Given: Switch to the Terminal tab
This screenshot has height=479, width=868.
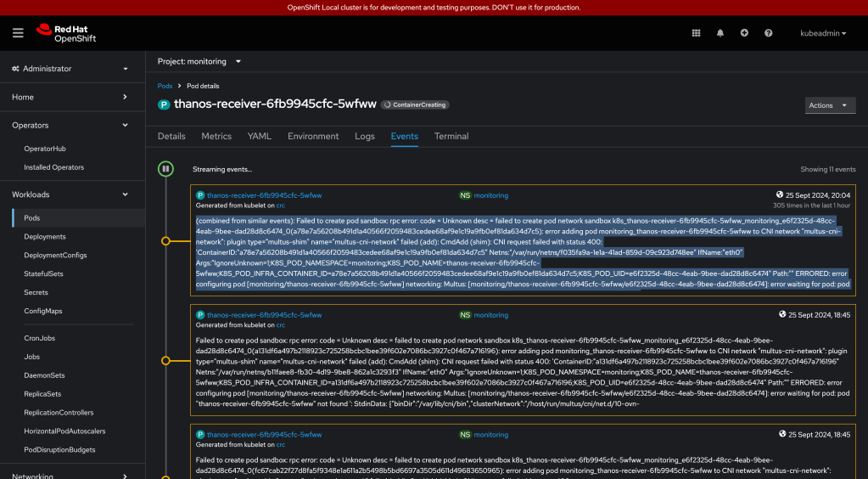Looking at the screenshot, I should click(451, 137).
